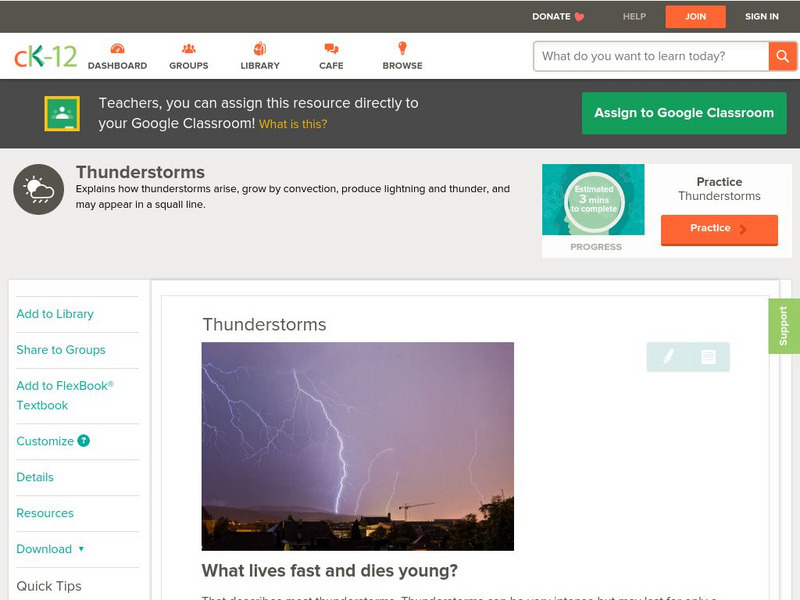
Task: Open the Dashboard gauge icon
Action: [117, 49]
